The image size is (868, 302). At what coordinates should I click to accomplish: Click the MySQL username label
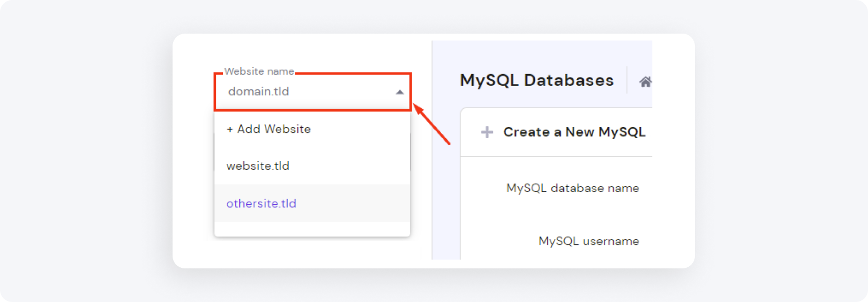click(589, 241)
